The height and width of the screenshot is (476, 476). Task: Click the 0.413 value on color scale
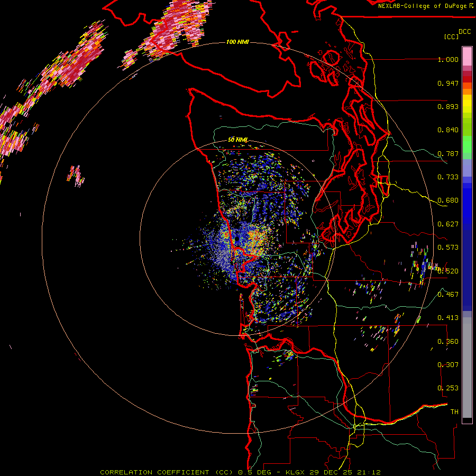point(448,318)
